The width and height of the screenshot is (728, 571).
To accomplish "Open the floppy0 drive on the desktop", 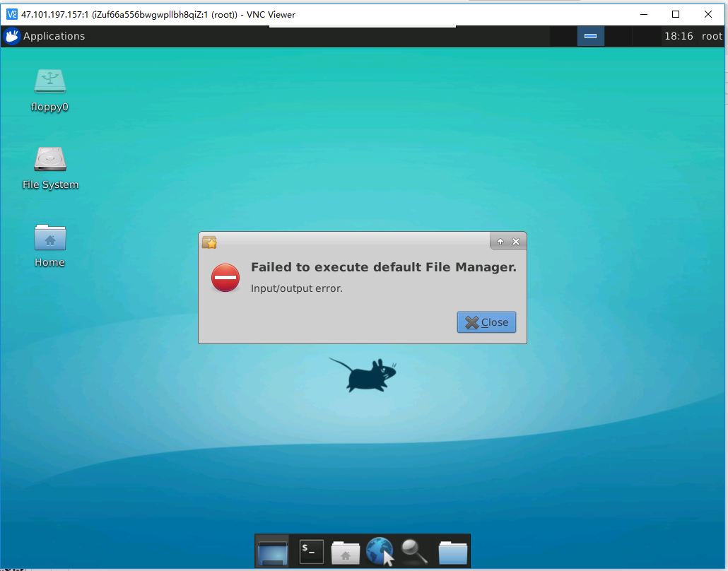I will [49, 81].
